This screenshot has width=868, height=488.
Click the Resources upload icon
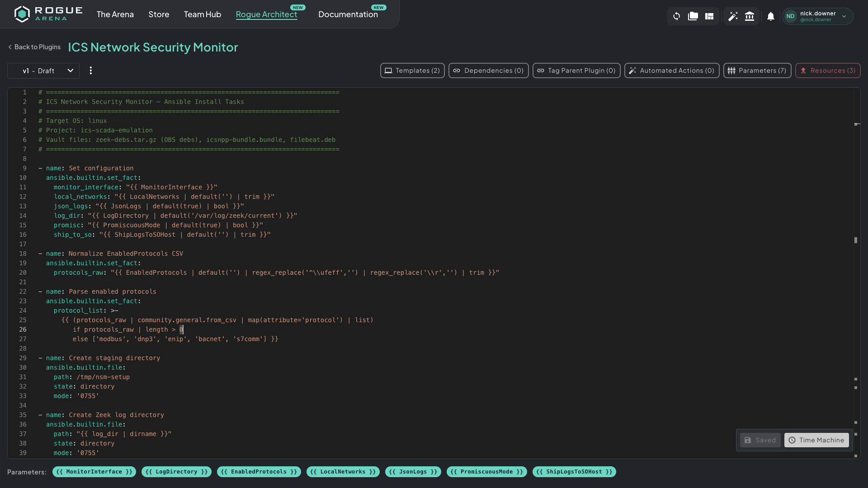point(803,70)
